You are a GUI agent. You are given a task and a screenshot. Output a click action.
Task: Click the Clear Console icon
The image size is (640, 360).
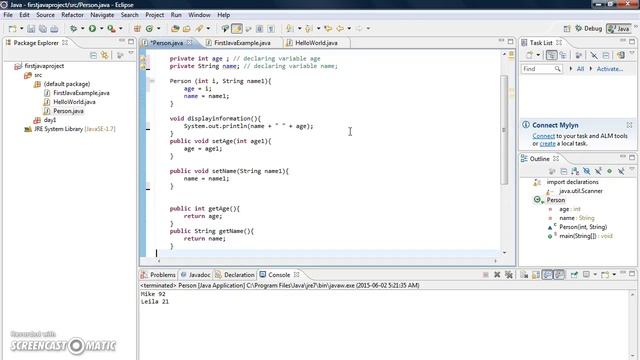(524, 275)
